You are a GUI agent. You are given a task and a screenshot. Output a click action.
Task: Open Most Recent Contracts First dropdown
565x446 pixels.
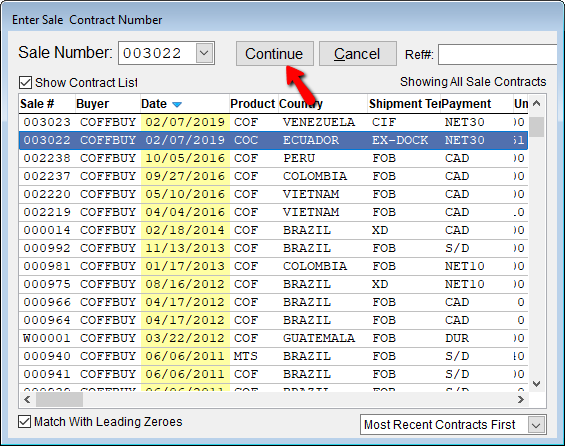click(536, 425)
